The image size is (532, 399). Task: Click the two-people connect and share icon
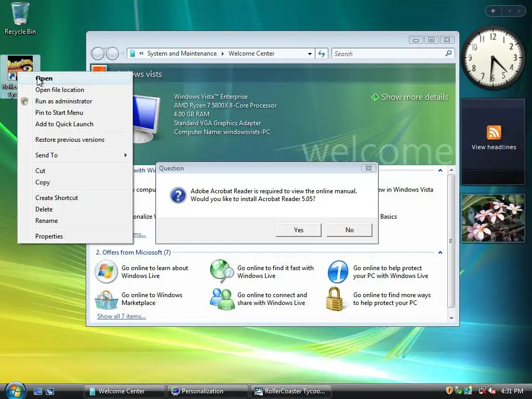coord(222,299)
